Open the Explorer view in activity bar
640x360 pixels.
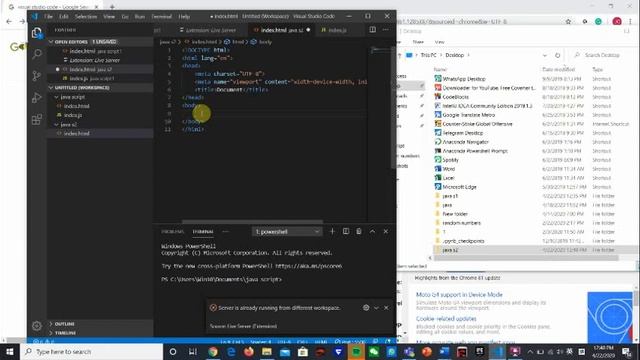tap(37, 33)
